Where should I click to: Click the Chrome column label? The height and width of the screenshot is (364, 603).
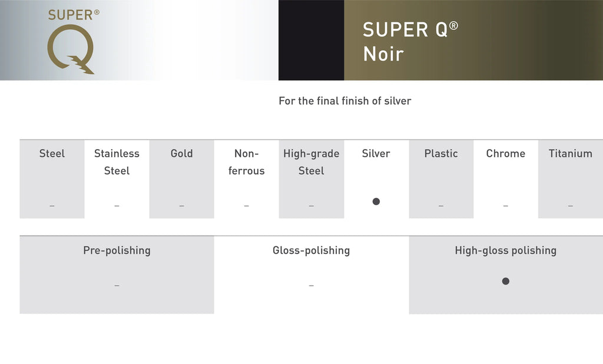tap(506, 154)
